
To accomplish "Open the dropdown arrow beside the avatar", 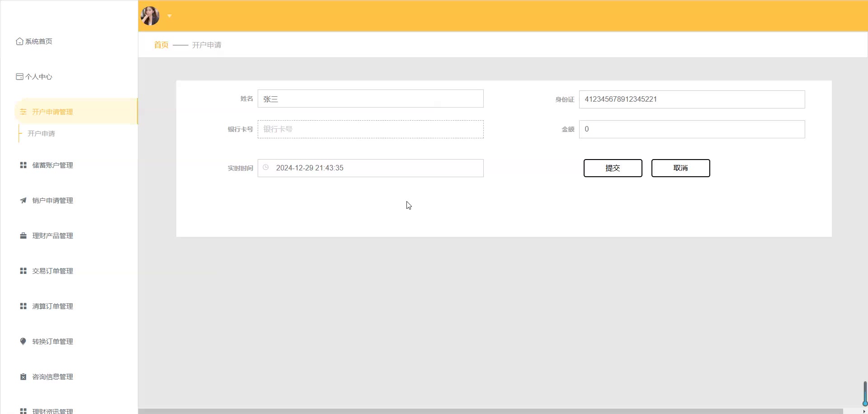I will (170, 16).
